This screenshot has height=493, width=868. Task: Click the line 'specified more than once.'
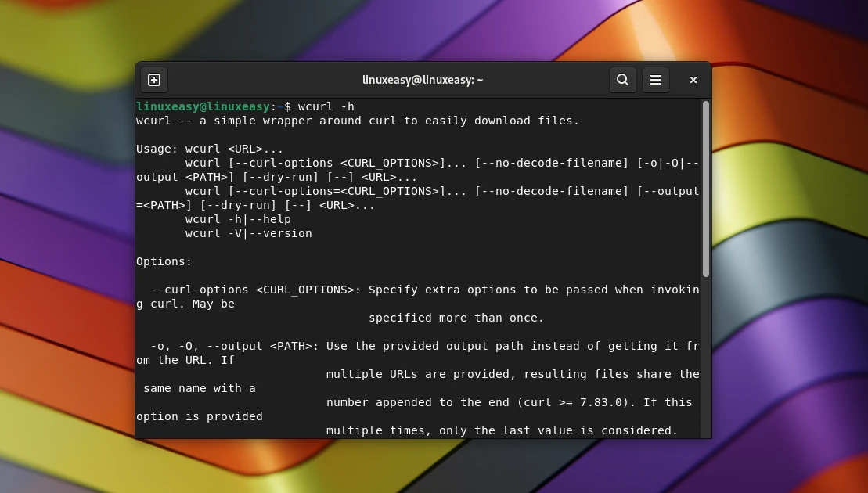tap(456, 318)
